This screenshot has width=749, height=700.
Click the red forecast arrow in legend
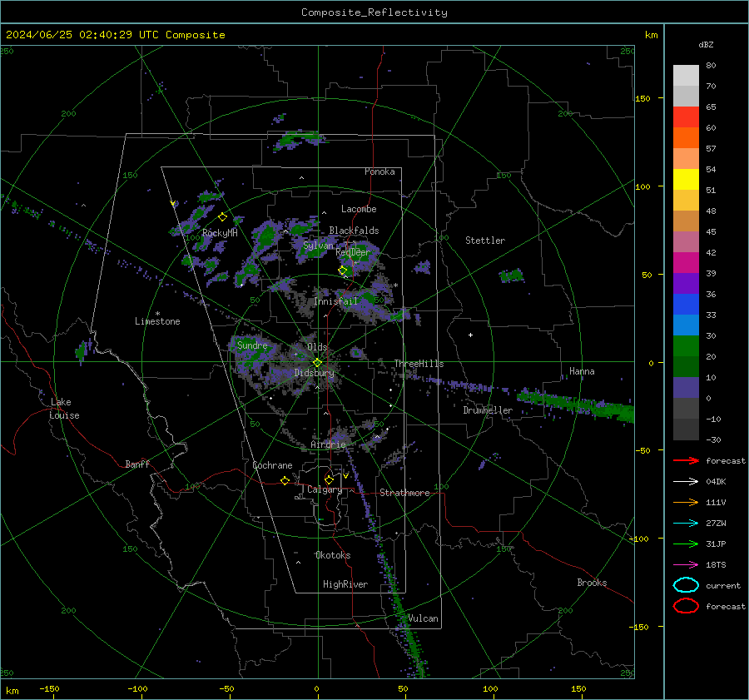[x=686, y=460]
